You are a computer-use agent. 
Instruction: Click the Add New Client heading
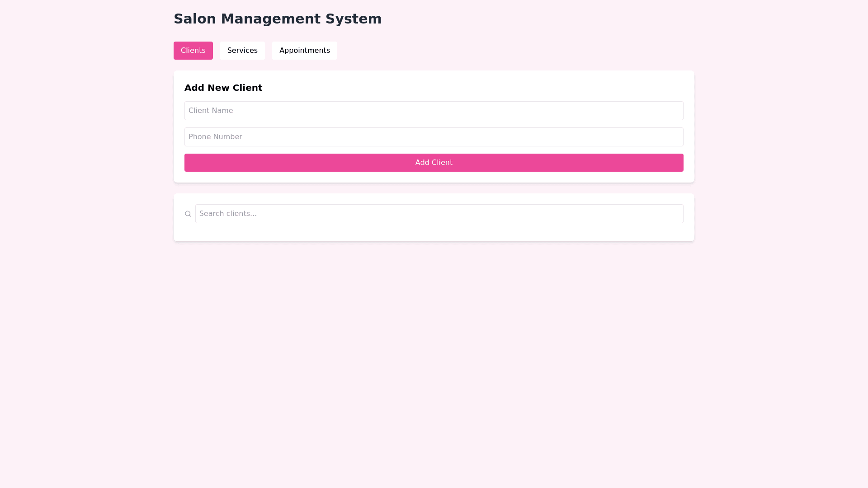[223, 88]
